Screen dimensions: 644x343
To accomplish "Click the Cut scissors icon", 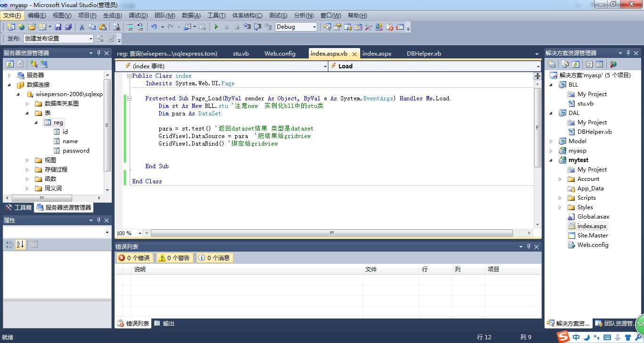I will [82, 27].
